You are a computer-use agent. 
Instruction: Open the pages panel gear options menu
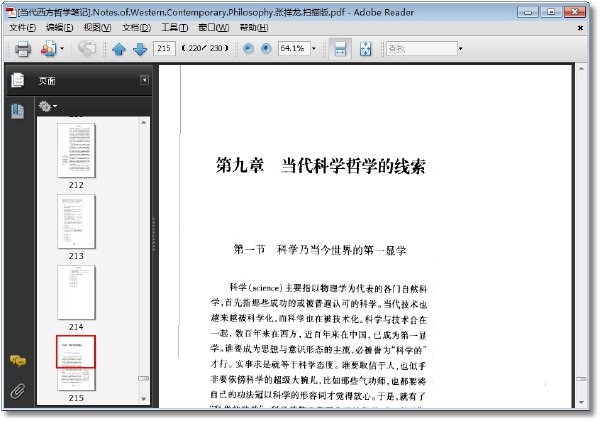coord(47,106)
